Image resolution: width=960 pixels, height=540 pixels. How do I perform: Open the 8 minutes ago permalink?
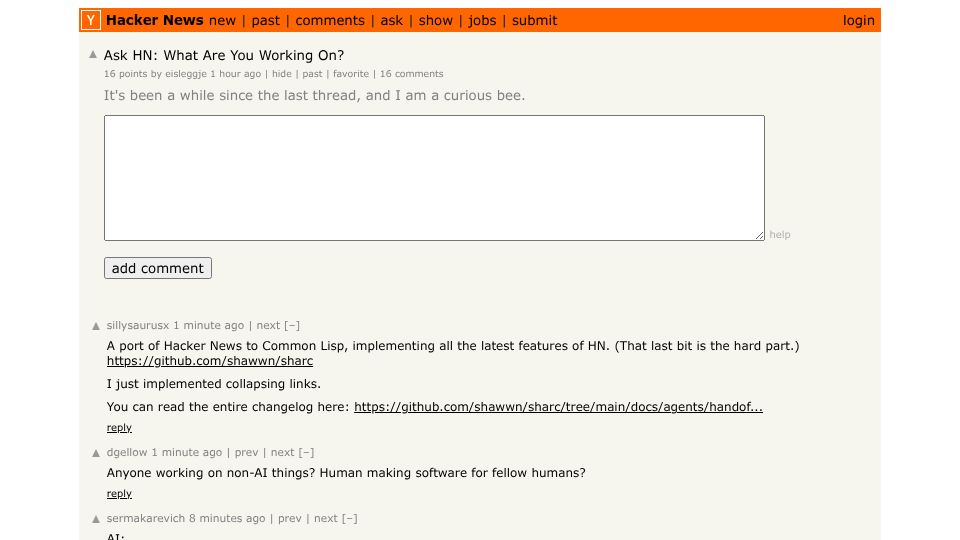[227, 518]
